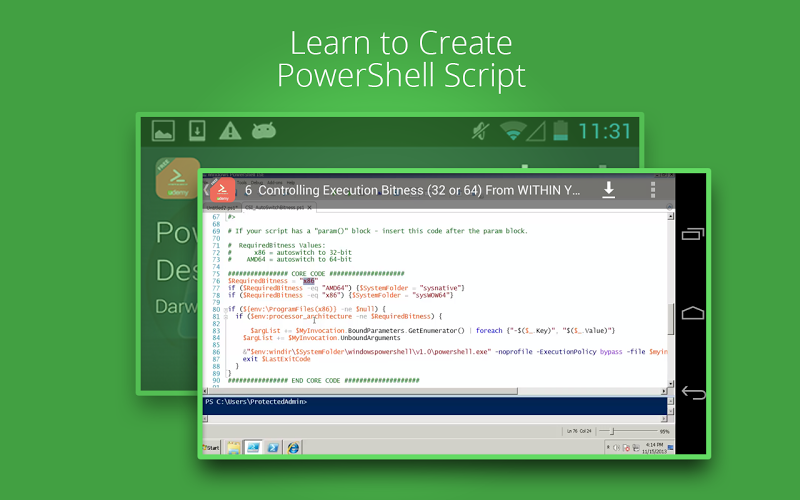Screen dimensions: 800x500
Task: Tap the Android recent apps button
Action: coord(693,234)
